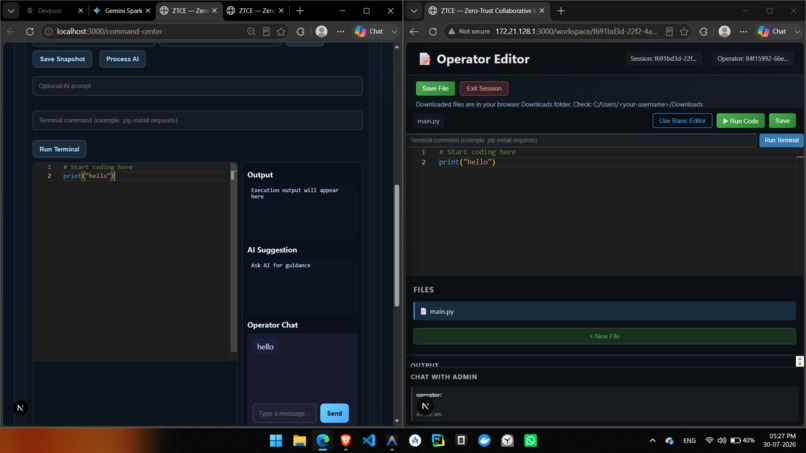Screen dimensions: 806x453
Task: Select the main.py editor tab
Action: click(428, 121)
